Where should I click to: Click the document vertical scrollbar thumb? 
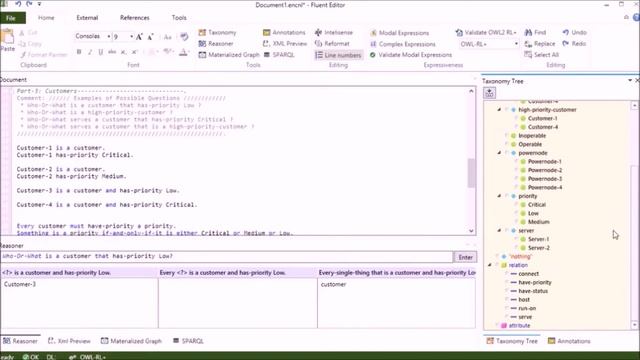(471, 173)
